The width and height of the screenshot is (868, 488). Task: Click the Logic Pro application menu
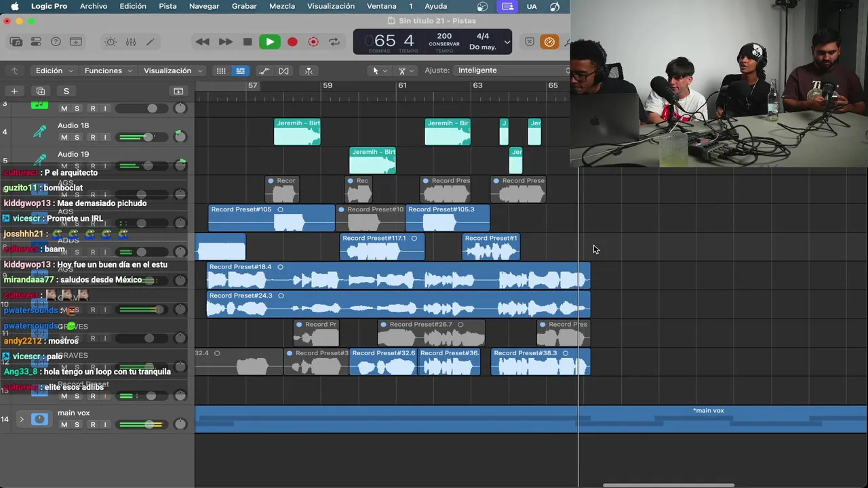(49, 6)
